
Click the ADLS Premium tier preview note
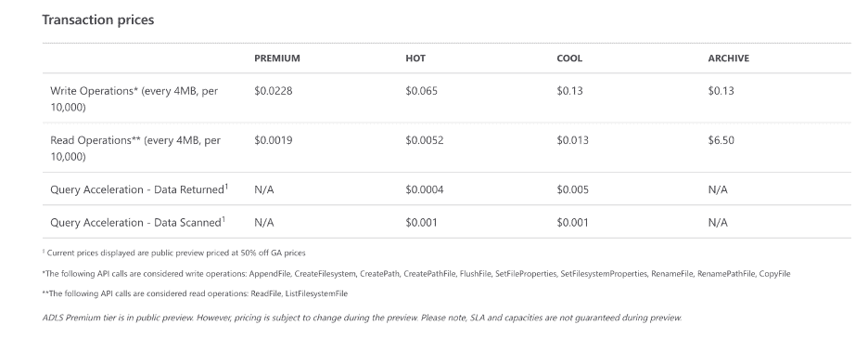pyautogui.click(x=362, y=318)
